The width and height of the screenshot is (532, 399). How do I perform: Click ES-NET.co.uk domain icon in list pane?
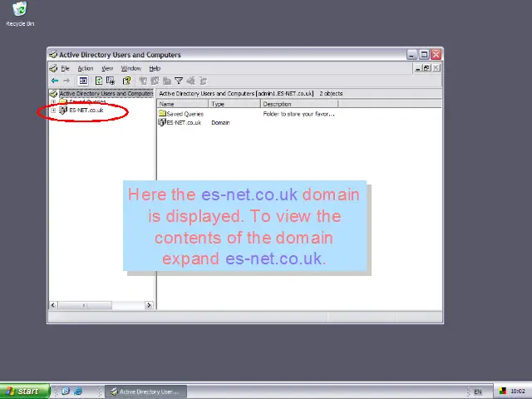[x=162, y=122]
